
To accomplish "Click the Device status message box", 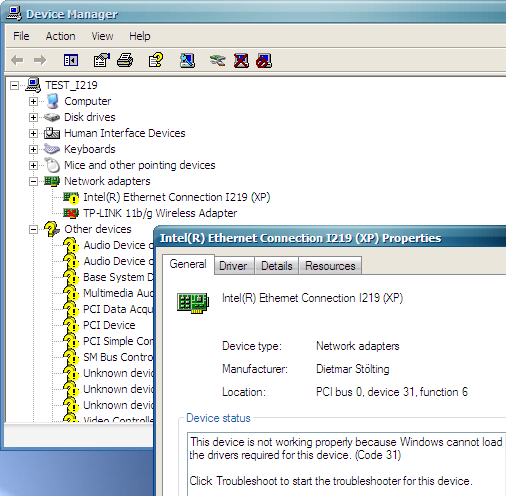I will 347,464.
